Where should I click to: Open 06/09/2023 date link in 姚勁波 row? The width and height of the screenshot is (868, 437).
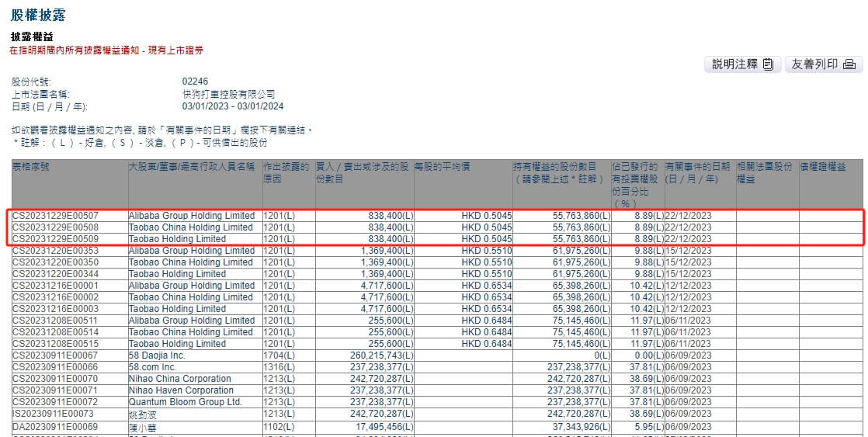(x=688, y=414)
